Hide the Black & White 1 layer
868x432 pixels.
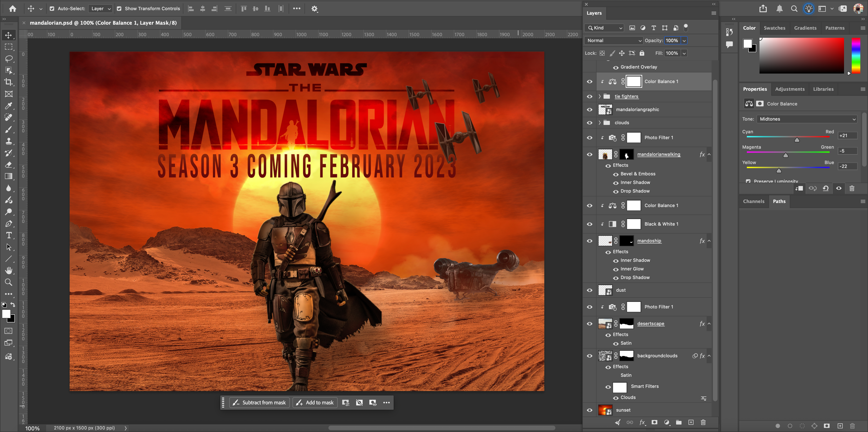[x=590, y=224]
